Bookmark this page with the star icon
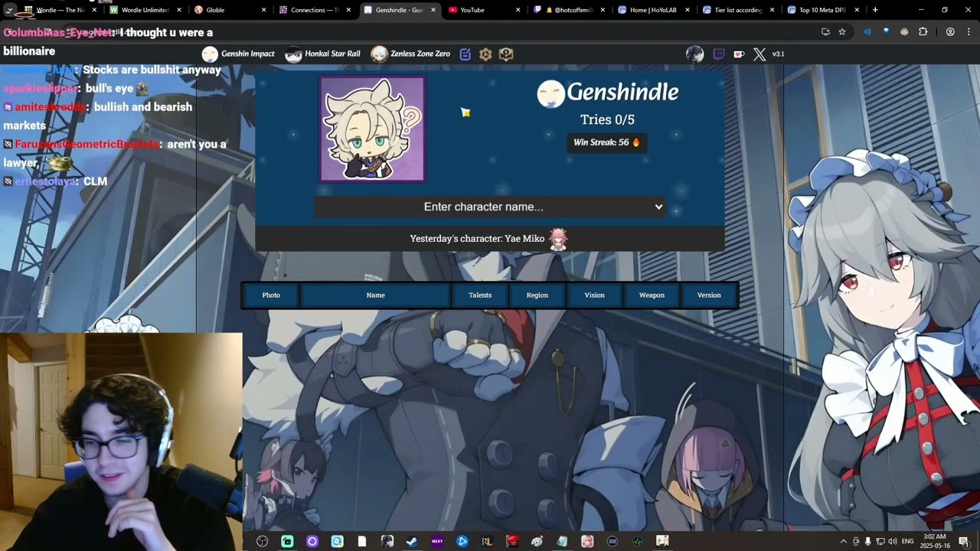Viewport: 980px width, 551px height. (842, 32)
